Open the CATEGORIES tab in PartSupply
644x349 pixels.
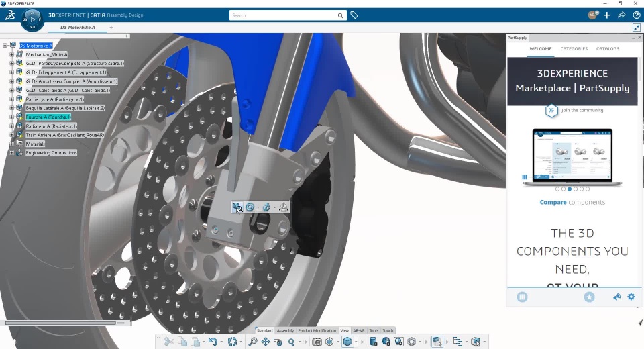coord(574,48)
